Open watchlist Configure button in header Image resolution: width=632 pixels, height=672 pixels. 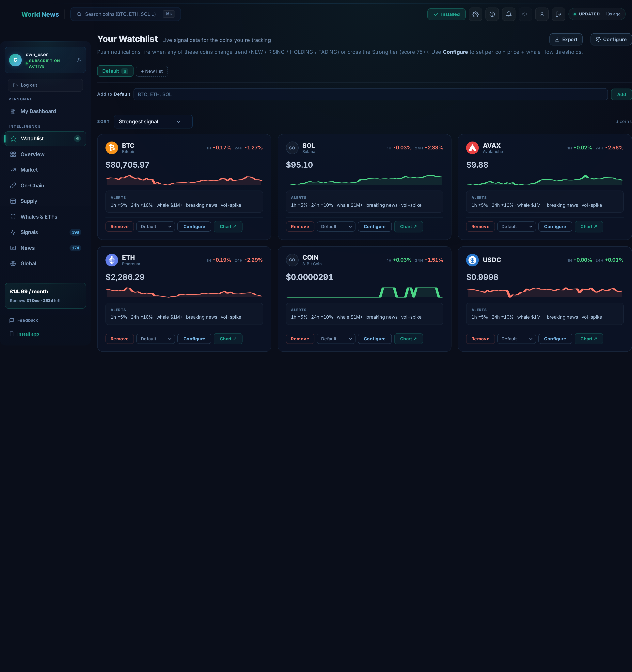(611, 40)
